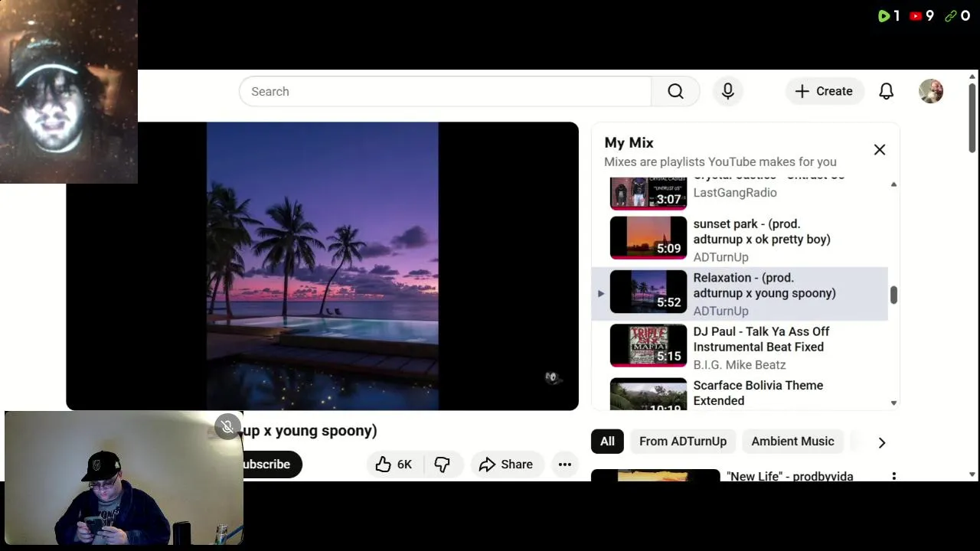
Task: Open Scarface Bolivia Theme Extended title
Action: [x=758, y=393]
